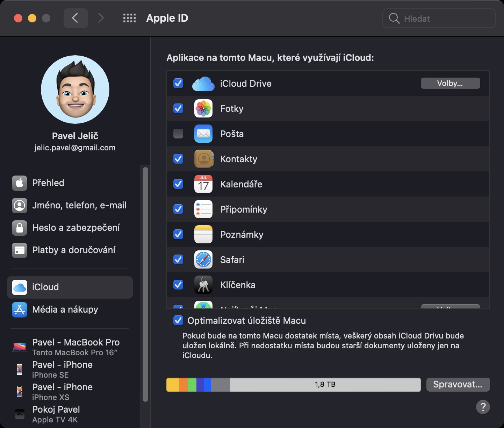The width and height of the screenshot is (504, 428).
Task: Select the Apple TV 4K device icon
Action: (20, 414)
